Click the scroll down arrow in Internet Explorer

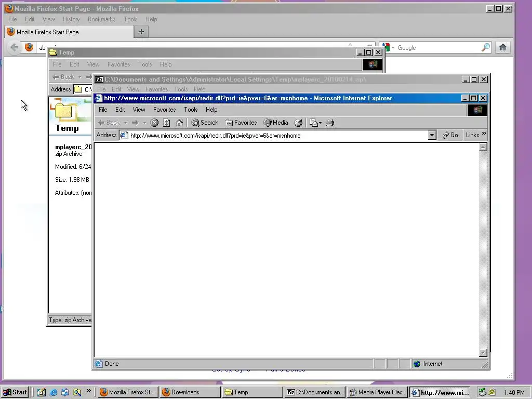click(483, 353)
